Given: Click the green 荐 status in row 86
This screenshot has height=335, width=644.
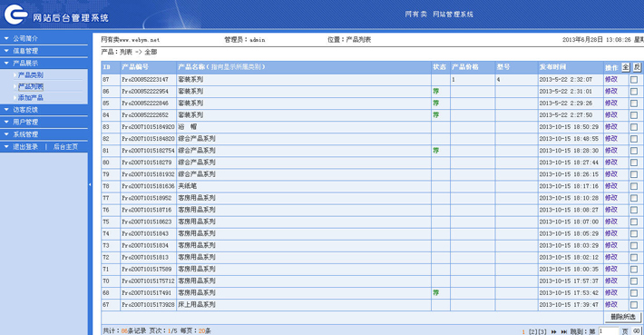Looking at the screenshot, I should pyautogui.click(x=435, y=92).
